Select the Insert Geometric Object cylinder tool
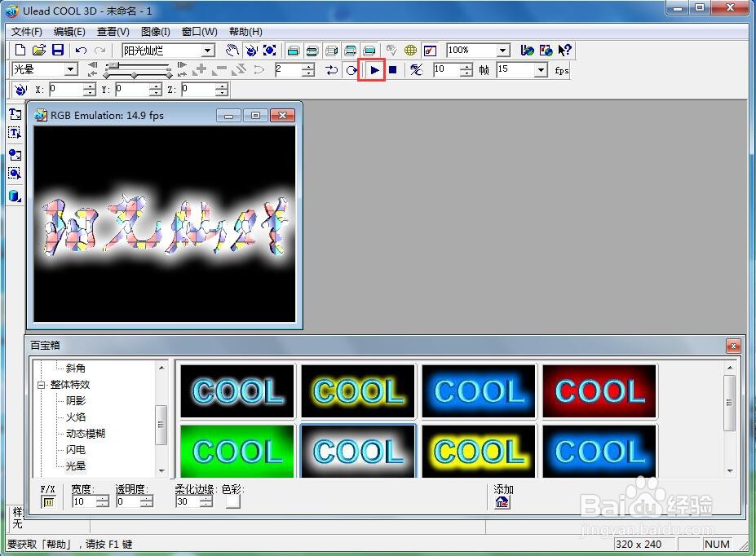The height and width of the screenshot is (556, 756). coord(15,196)
